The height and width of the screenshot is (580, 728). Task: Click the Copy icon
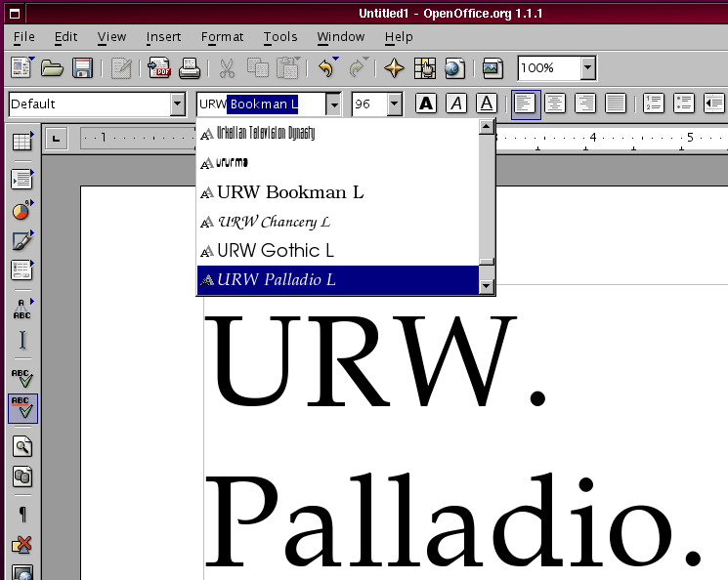258,67
